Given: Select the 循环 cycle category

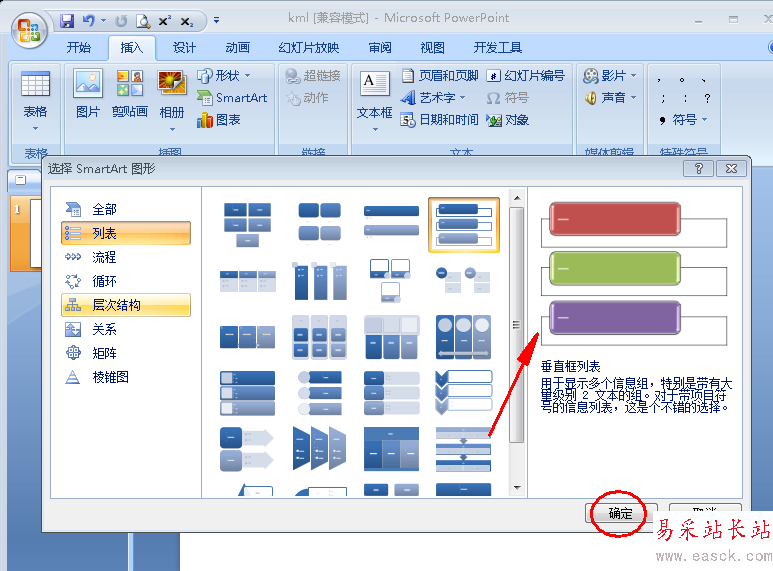Looking at the screenshot, I should click(126, 281).
